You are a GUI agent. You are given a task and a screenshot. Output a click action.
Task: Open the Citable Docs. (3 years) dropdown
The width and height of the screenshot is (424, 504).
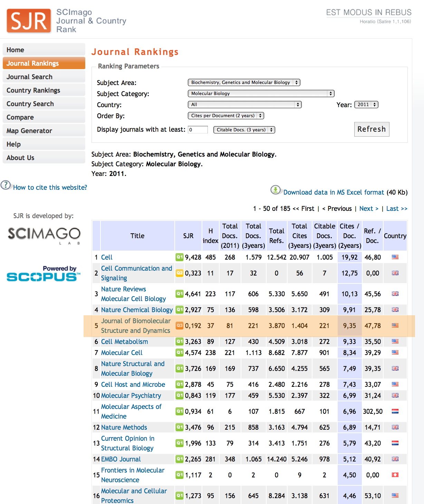[244, 130]
